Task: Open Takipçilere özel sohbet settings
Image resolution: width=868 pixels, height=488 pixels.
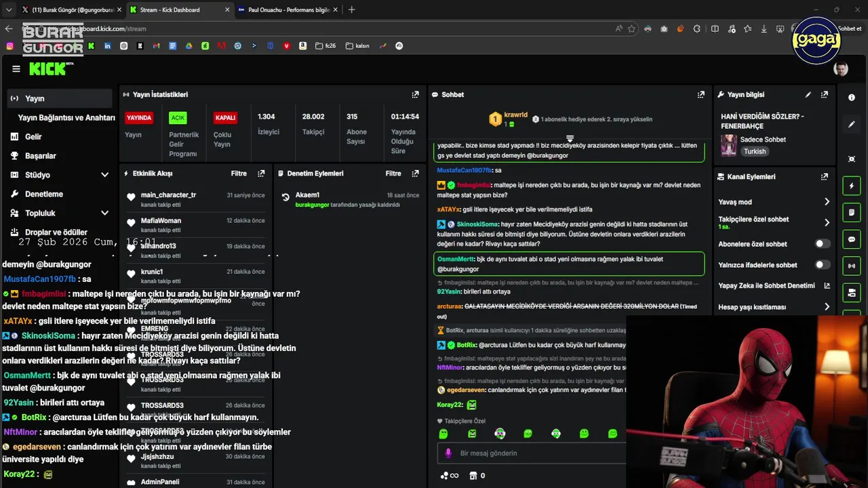Action: pos(774,222)
